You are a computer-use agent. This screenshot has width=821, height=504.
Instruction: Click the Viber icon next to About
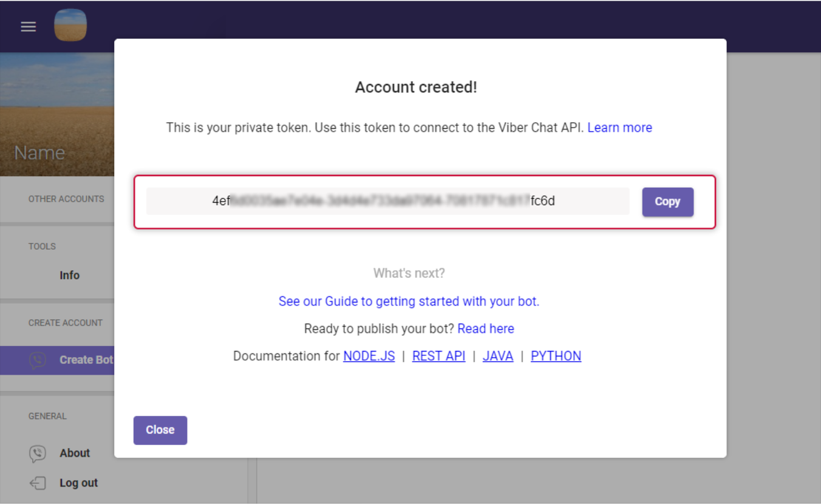pyautogui.click(x=38, y=453)
